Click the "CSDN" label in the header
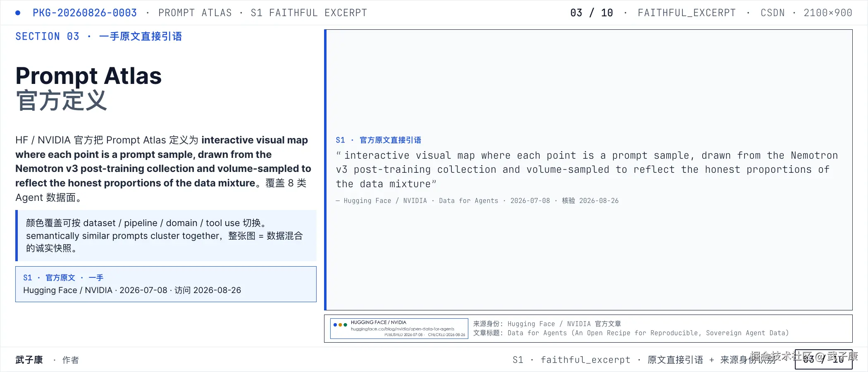This screenshot has height=372, width=868. pyautogui.click(x=773, y=13)
